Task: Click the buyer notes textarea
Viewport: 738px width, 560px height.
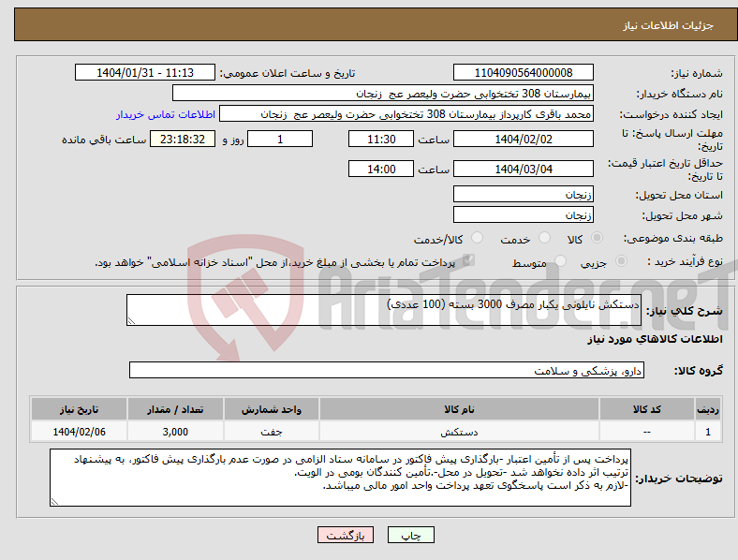Action: (x=340, y=478)
